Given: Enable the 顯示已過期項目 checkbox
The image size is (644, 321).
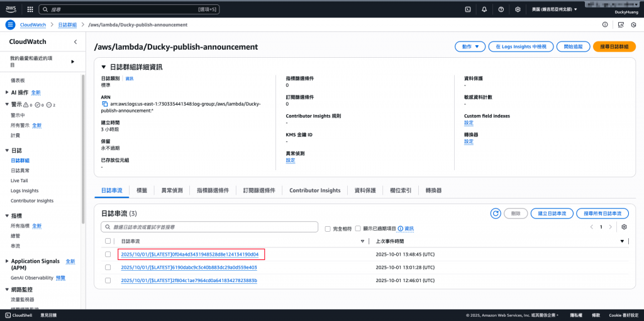Looking at the screenshot, I should [x=358, y=228].
